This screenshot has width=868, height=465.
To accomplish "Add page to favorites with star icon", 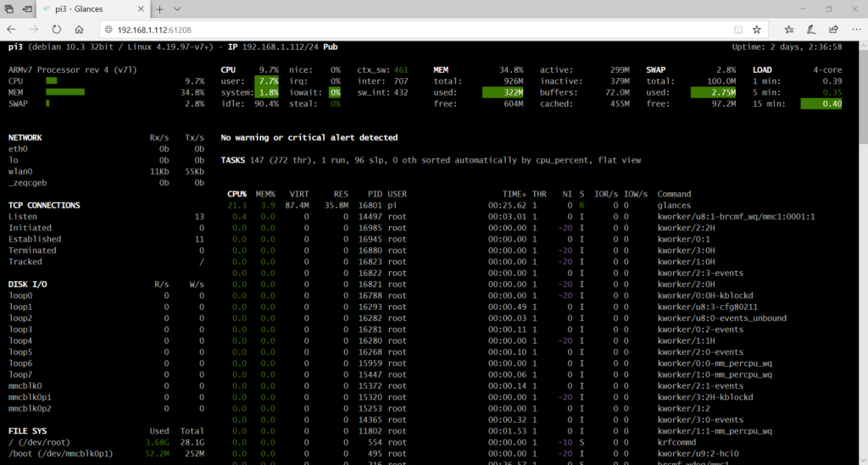I will click(x=756, y=30).
